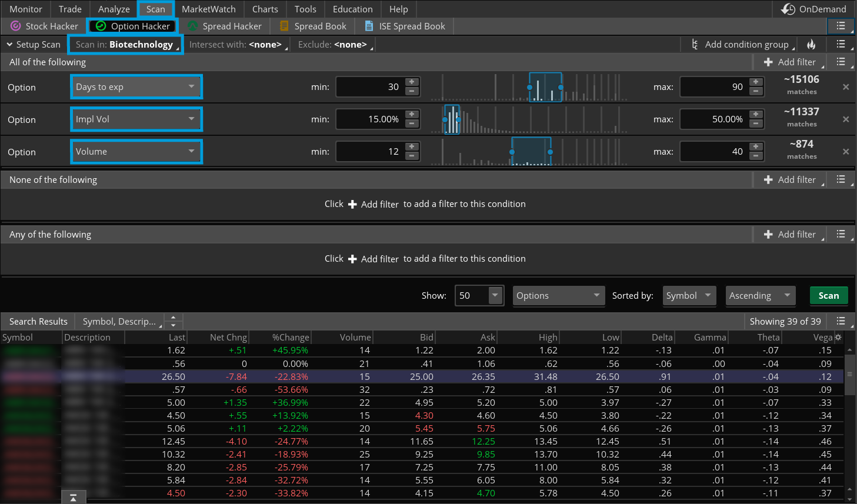The width and height of the screenshot is (857, 504).
Task: Open the hamburger menu on the Search Results bar
Action: [x=841, y=321]
